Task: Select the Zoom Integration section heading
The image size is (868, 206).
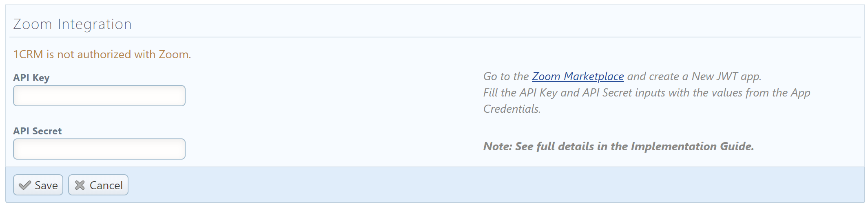Action: 72,24
